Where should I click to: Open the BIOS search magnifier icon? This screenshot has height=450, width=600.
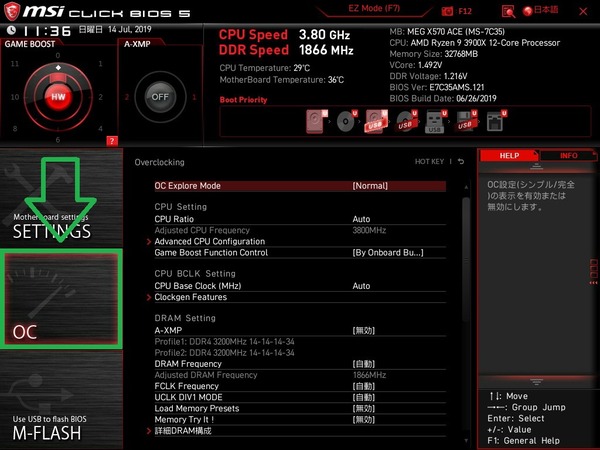pos(508,11)
